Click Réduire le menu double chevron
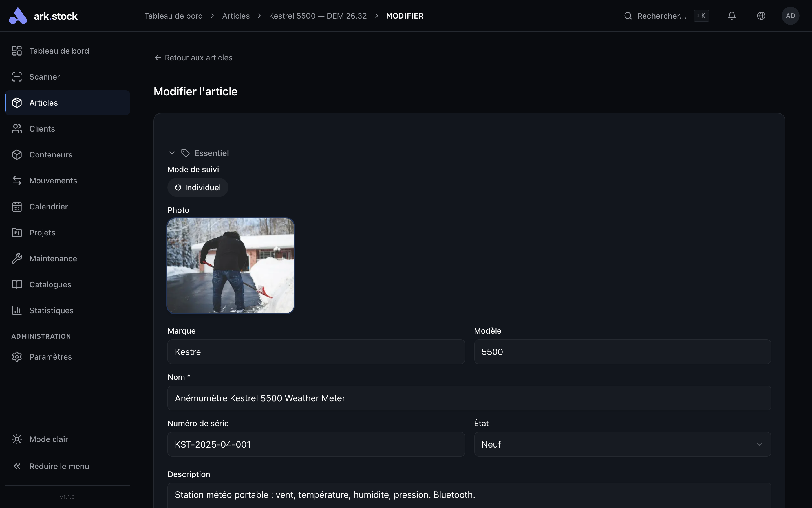 coord(17,466)
